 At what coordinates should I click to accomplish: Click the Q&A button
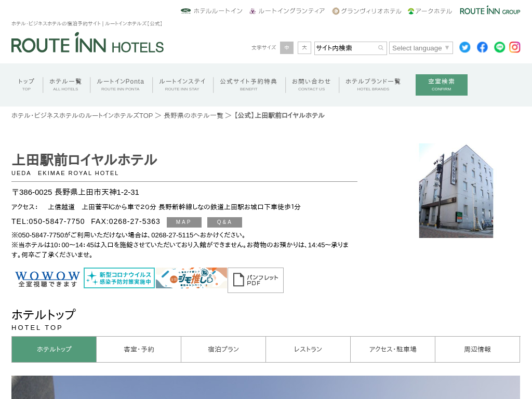coord(224,222)
